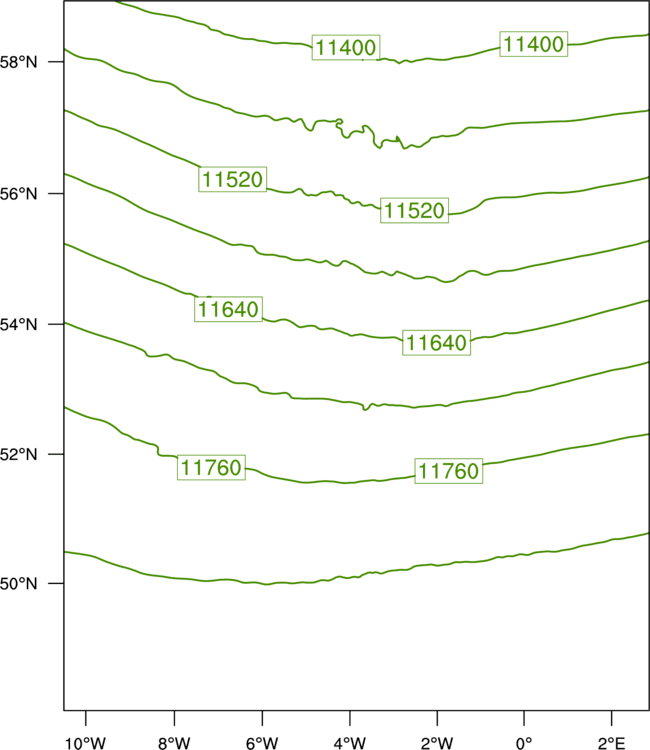
Task: Click the 0° longitude label
Action: 524,743
